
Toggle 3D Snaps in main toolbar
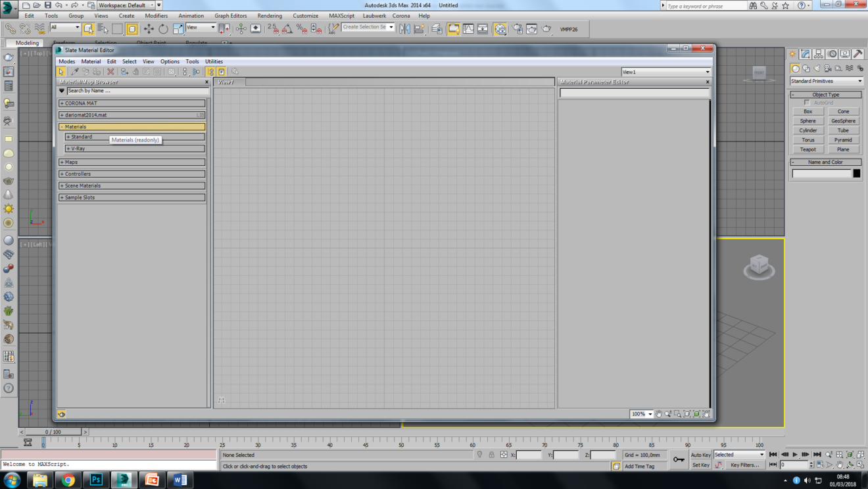click(x=273, y=29)
